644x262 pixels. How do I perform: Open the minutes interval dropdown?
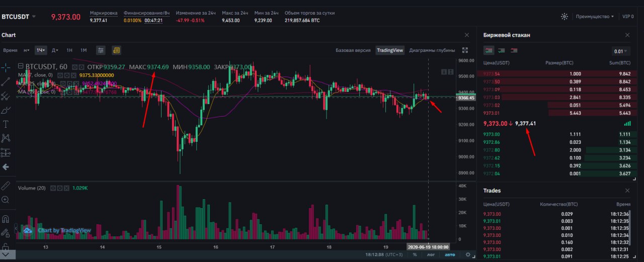[26, 50]
